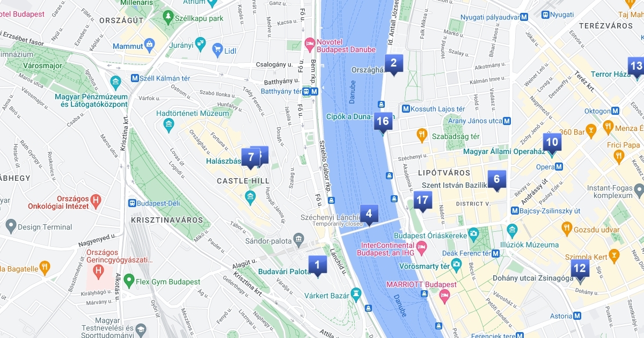Select marker 7 on Castle Hill
This screenshot has width=644, height=338.
[250, 158]
